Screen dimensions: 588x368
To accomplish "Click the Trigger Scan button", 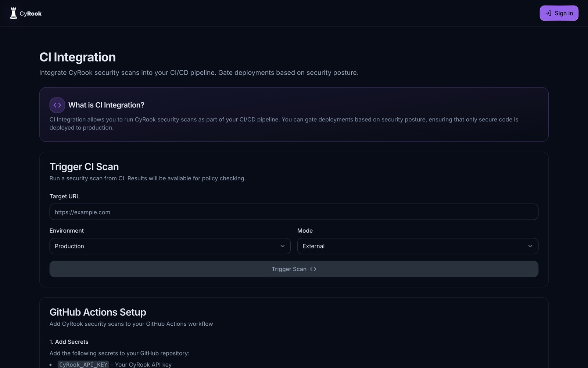I will click(x=294, y=269).
